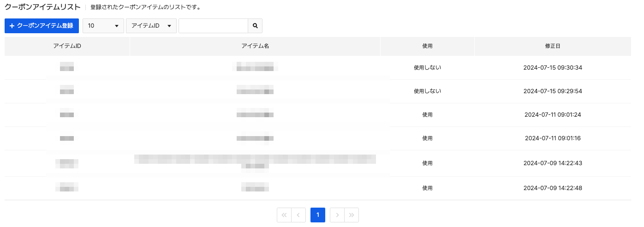Click the クーポンアイテム登録 button

(x=42, y=26)
